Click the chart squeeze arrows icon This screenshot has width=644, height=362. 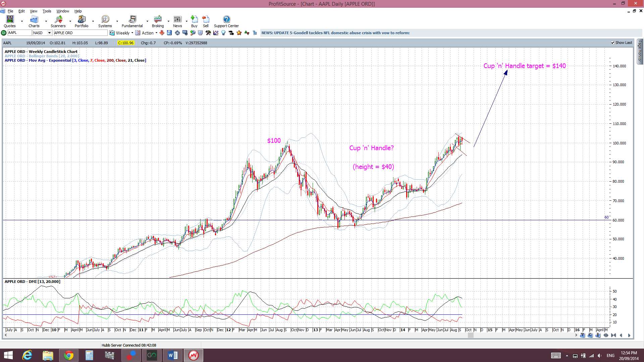click(613, 335)
